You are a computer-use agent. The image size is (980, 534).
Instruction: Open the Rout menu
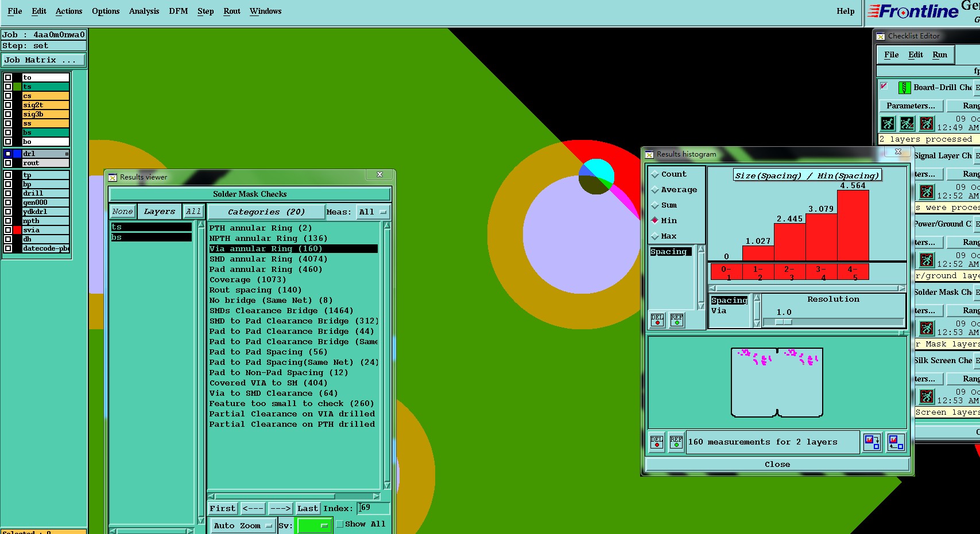pyautogui.click(x=232, y=11)
